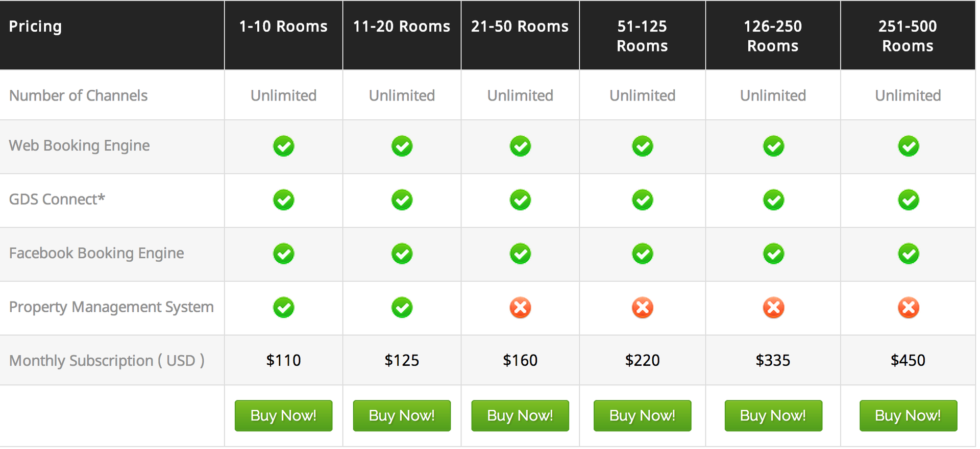
Task: Click the GDS Connect* row label
Action: (x=57, y=199)
